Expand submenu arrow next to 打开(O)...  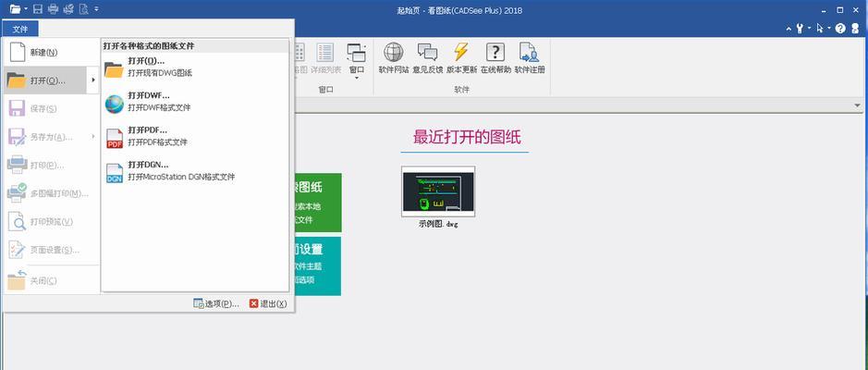coord(93,80)
